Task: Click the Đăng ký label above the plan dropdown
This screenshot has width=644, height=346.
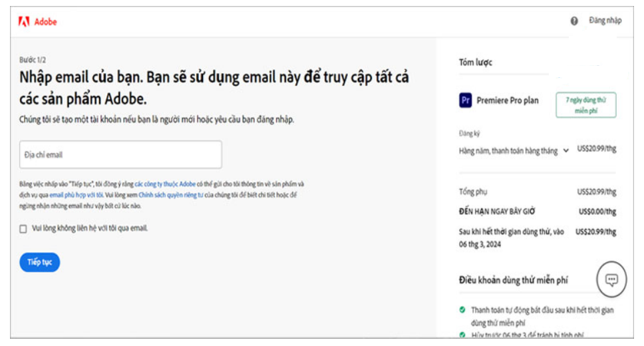Action: (x=469, y=134)
